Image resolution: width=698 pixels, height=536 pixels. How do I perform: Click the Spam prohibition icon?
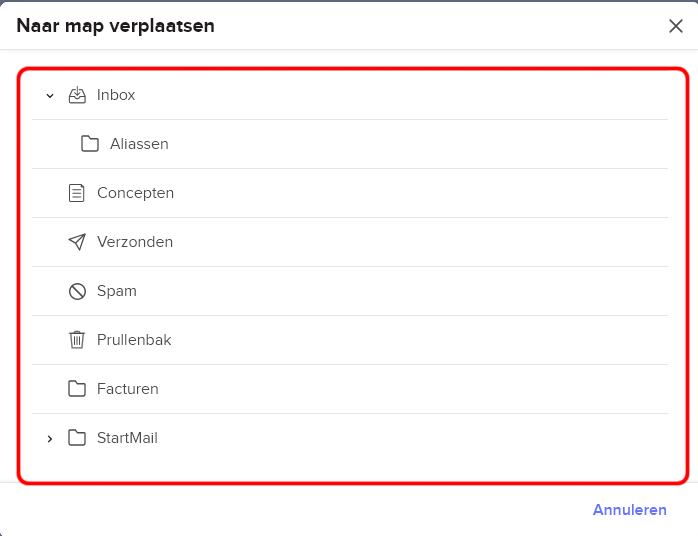point(77,291)
